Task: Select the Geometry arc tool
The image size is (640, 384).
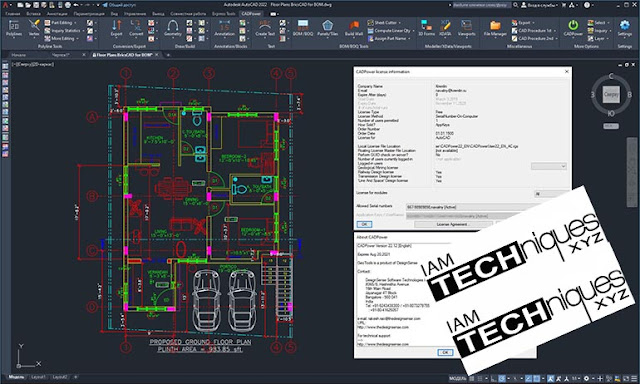Action: 173,28
